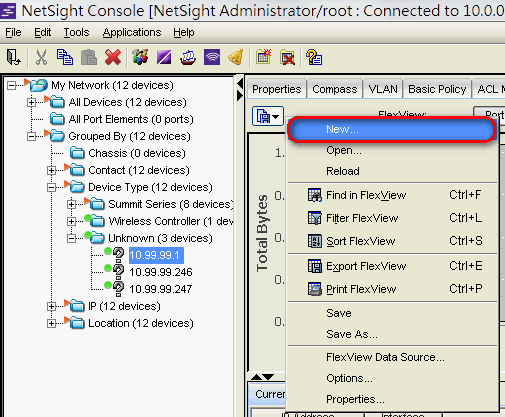Click the Filter FlexView funnel icon
This screenshot has width=505, height=417.
pos(315,218)
